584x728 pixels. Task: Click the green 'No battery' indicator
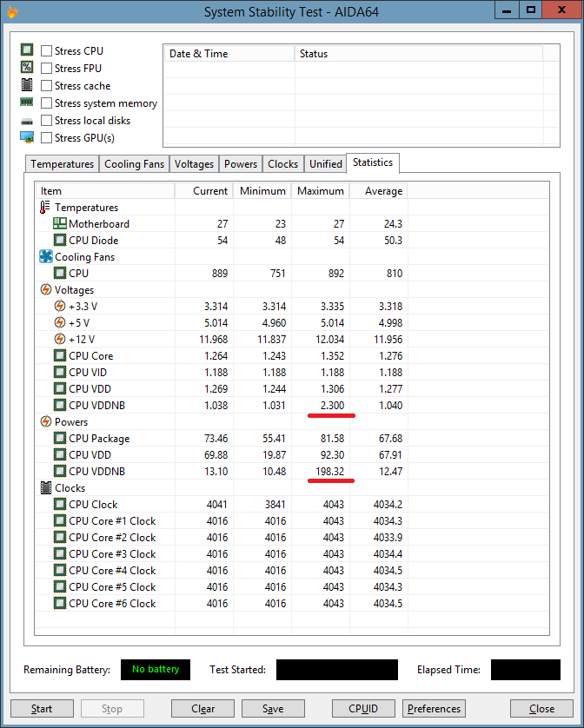click(156, 670)
